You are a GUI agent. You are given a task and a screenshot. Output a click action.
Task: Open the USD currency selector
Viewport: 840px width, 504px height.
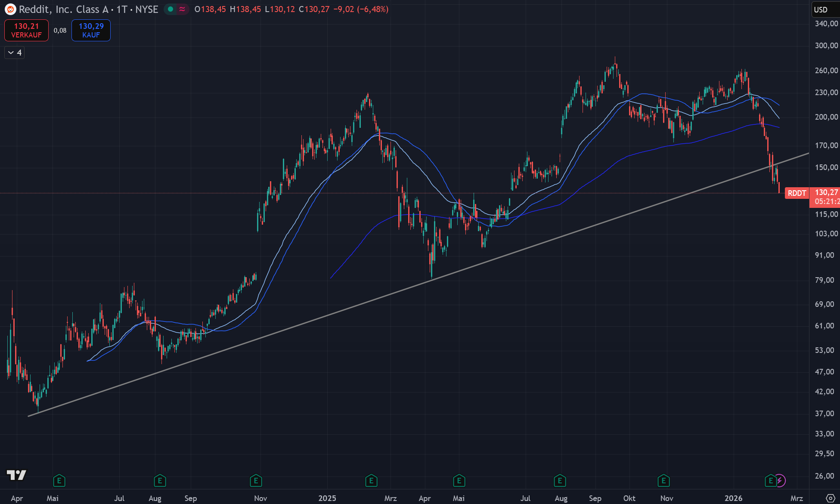821,9
